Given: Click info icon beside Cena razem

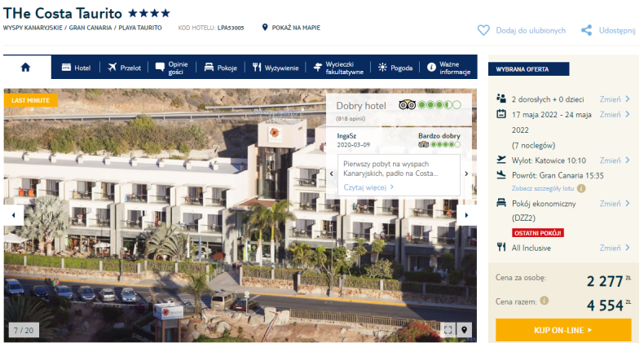Looking at the screenshot, I should (545, 301).
